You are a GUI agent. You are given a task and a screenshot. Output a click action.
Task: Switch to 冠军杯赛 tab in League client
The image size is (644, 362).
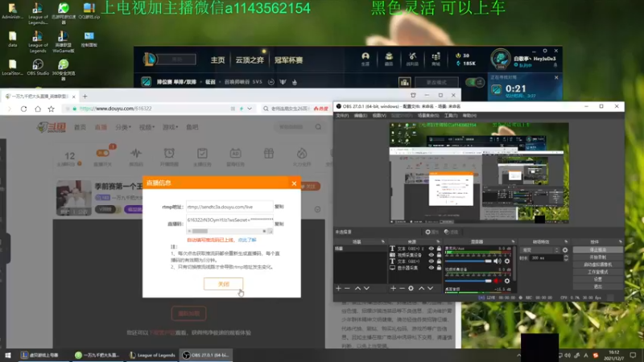click(289, 60)
